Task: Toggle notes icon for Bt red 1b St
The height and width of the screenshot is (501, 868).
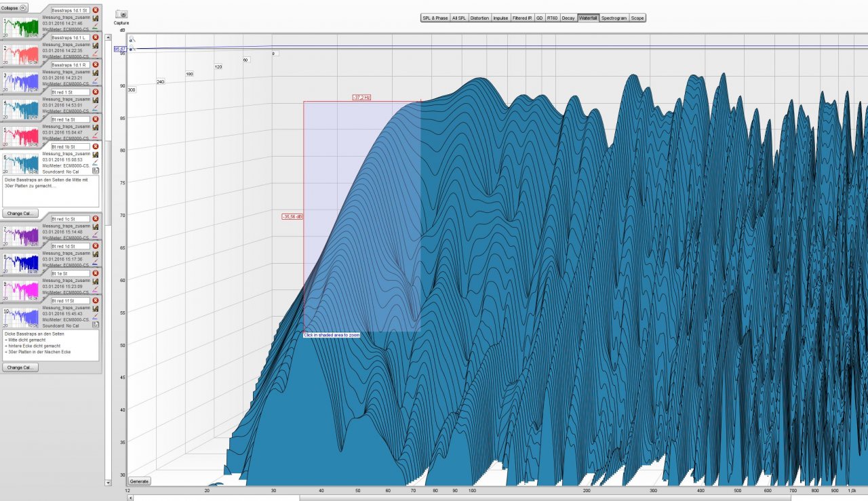Action: pyautogui.click(x=96, y=171)
